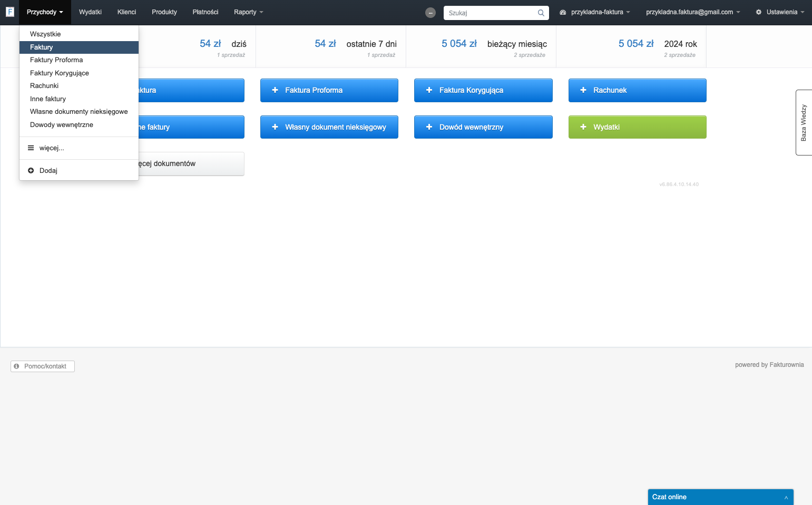Click powered by Fakturownia link
The image size is (812, 505).
click(769, 365)
